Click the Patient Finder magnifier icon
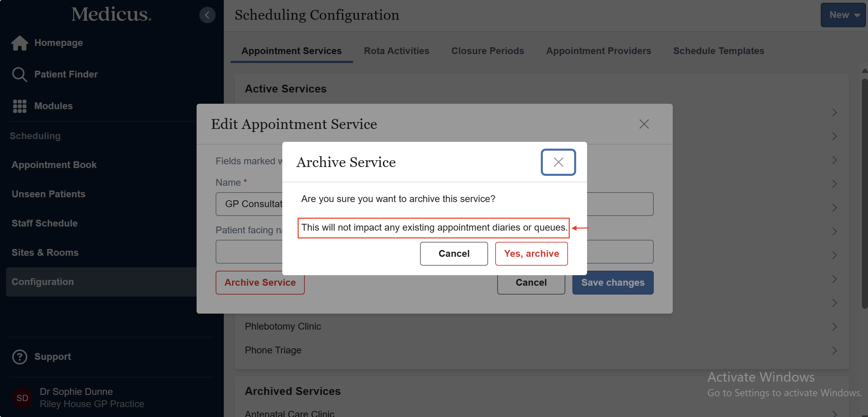 (x=19, y=74)
